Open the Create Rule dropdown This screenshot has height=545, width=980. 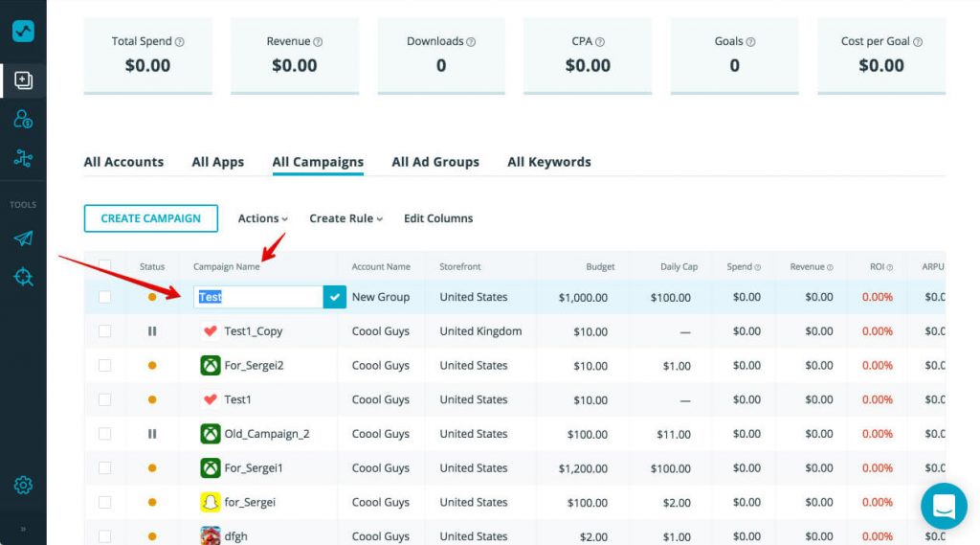[x=345, y=218]
